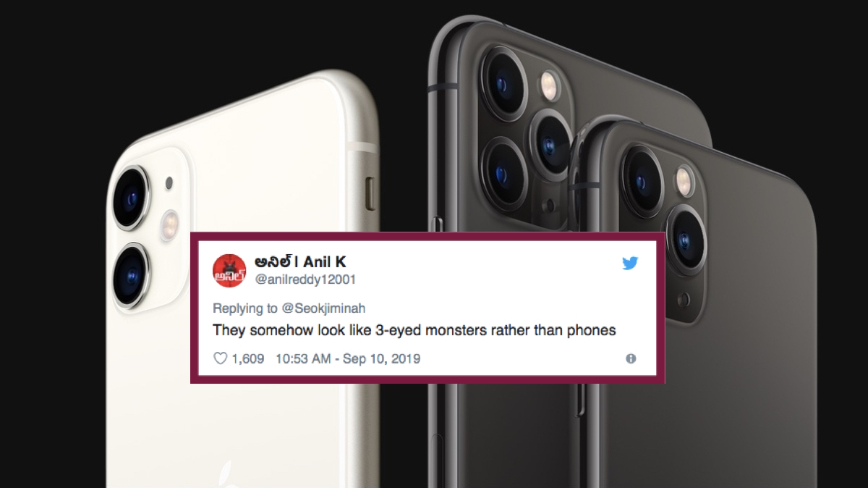Screen dimensions: 868x488
Task: Click the front gray iPhone's flash
Action: [684, 180]
